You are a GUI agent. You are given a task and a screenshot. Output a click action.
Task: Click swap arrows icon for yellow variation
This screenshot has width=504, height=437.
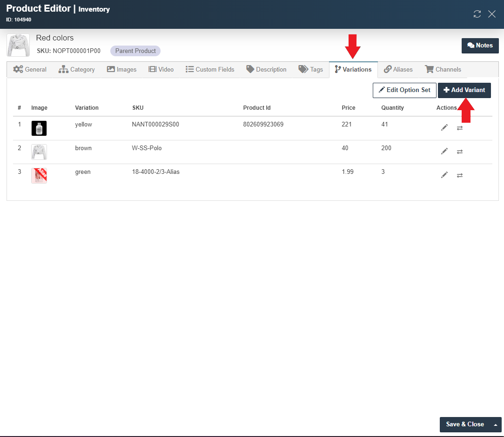coord(460,128)
